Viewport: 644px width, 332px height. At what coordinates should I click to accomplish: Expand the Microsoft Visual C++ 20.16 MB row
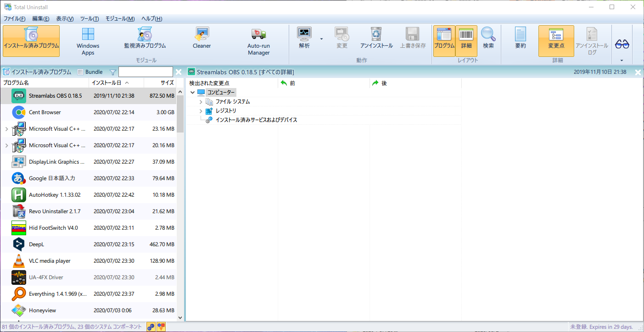pos(6,145)
